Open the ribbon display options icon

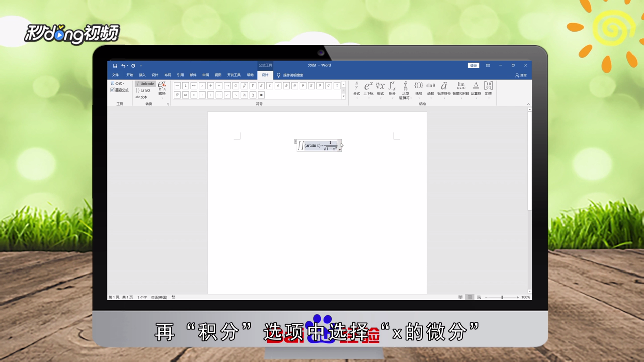click(488, 65)
